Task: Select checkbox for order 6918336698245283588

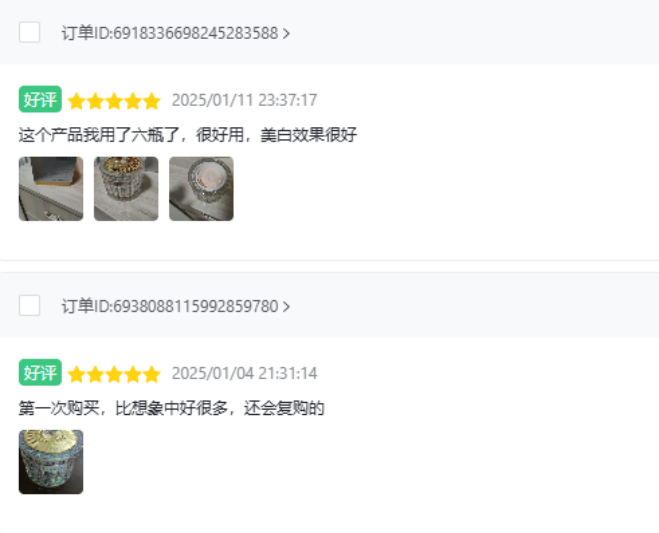Action: tap(29, 32)
